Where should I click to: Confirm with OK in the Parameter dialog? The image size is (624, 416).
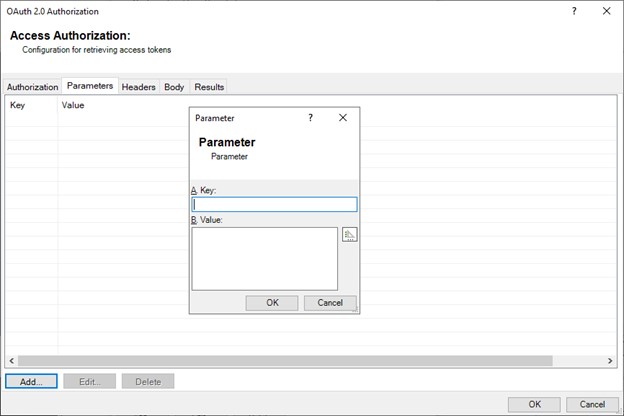273,303
